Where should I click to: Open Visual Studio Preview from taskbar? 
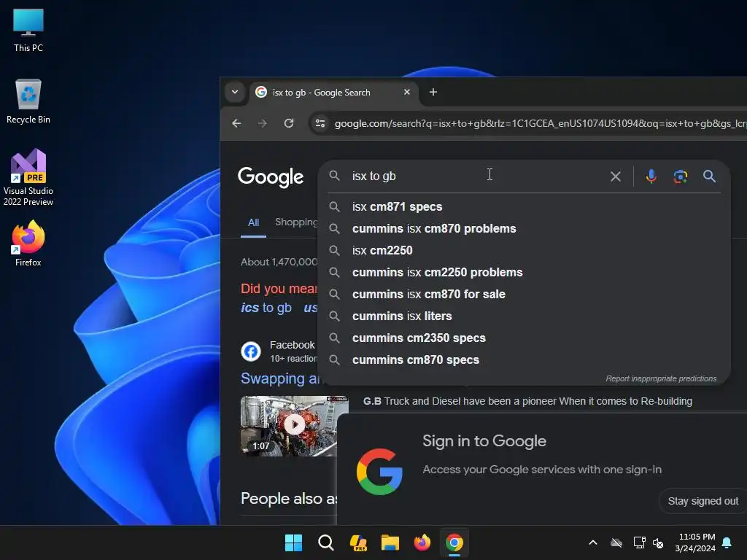[x=358, y=542]
